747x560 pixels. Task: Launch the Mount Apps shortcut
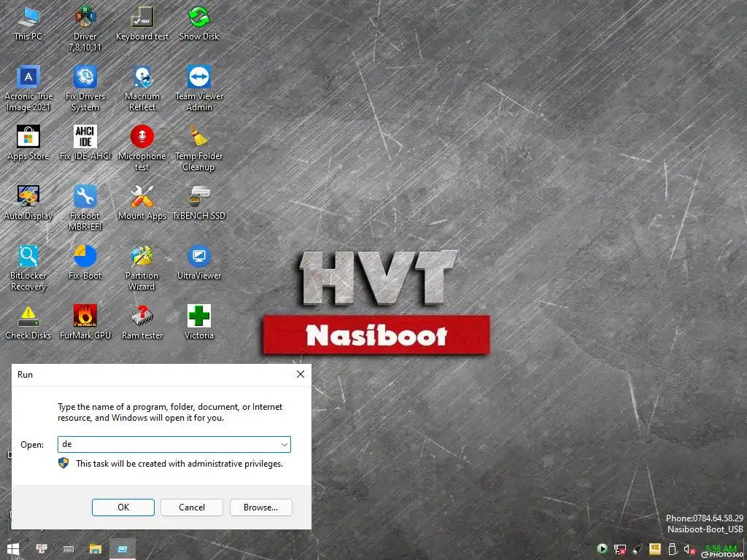[142, 203]
